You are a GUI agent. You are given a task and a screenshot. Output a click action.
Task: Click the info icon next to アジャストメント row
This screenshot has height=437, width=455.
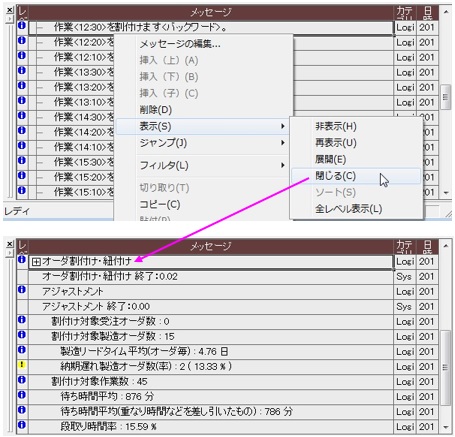(x=22, y=289)
